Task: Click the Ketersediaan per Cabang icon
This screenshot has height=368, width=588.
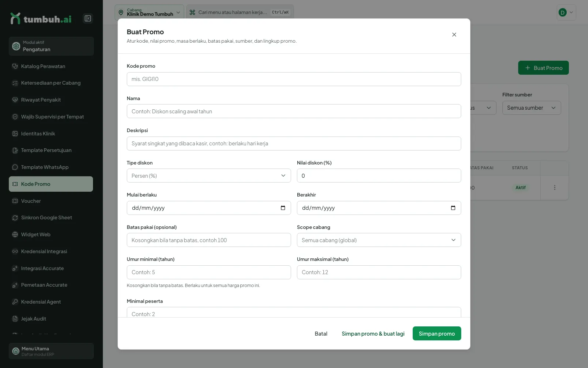Action: coord(15,83)
